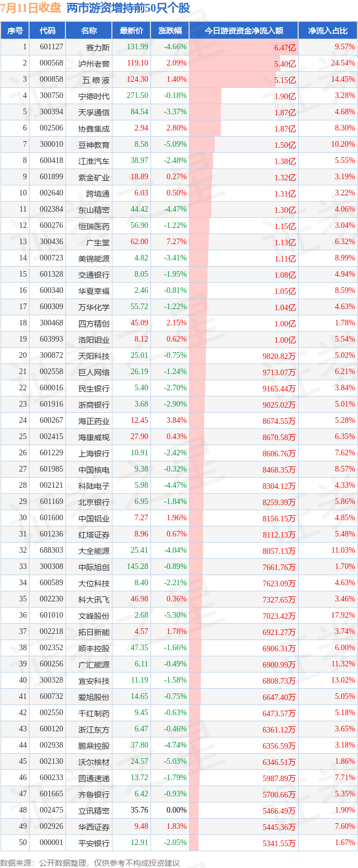Click 鹏鼎控股 change value -4.74%
The image size is (358, 868).
(175, 745)
